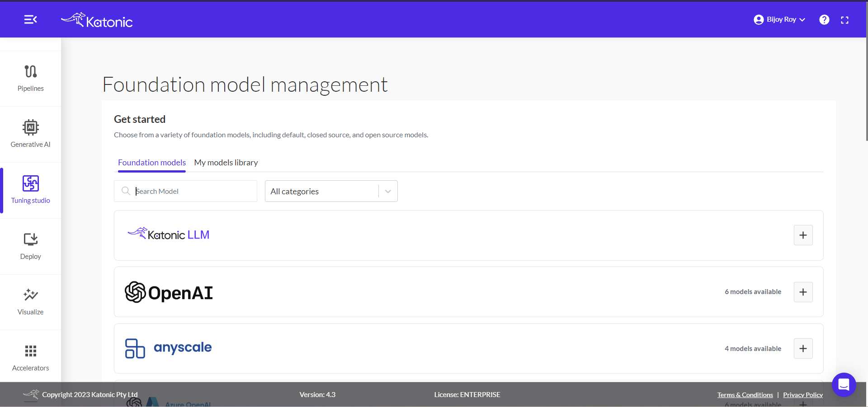Select Tuning studio in sidebar
This screenshot has height=407, width=868.
click(31, 190)
